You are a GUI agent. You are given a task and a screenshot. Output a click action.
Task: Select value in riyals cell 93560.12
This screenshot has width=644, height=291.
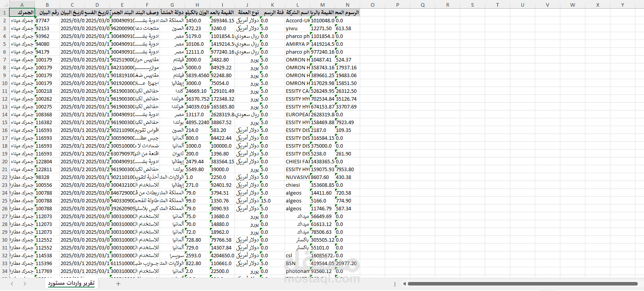click(x=323, y=271)
